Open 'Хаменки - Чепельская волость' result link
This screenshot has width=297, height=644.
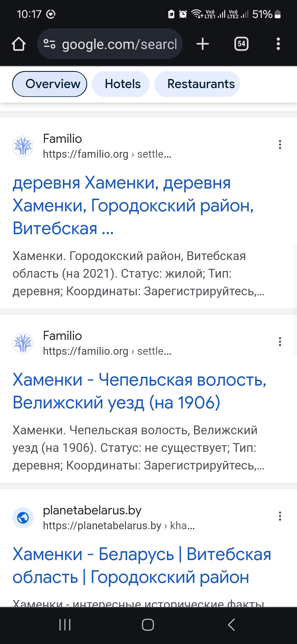139,391
